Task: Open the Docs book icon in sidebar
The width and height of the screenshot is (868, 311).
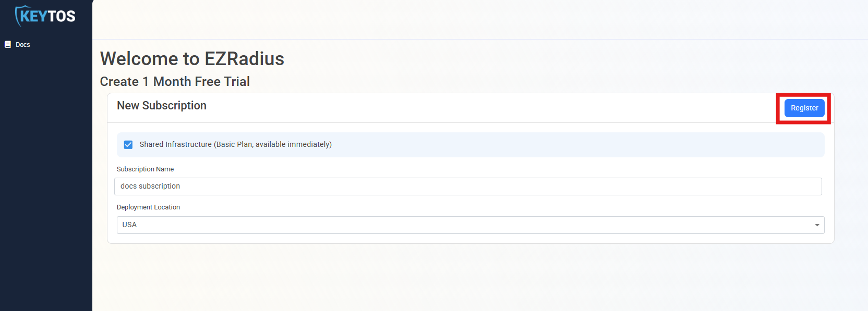Action: (8, 45)
